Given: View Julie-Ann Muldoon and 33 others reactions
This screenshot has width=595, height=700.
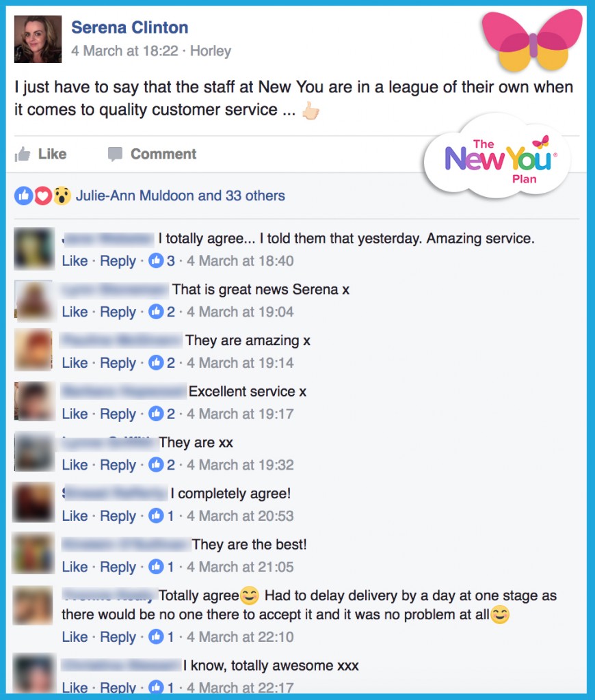Looking at the screenshot, I should click(180, 196).
